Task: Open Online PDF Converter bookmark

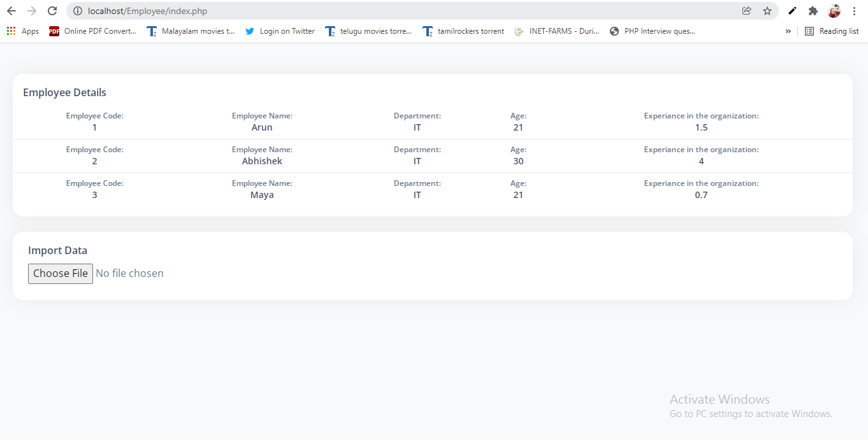Action: (93, 31)
